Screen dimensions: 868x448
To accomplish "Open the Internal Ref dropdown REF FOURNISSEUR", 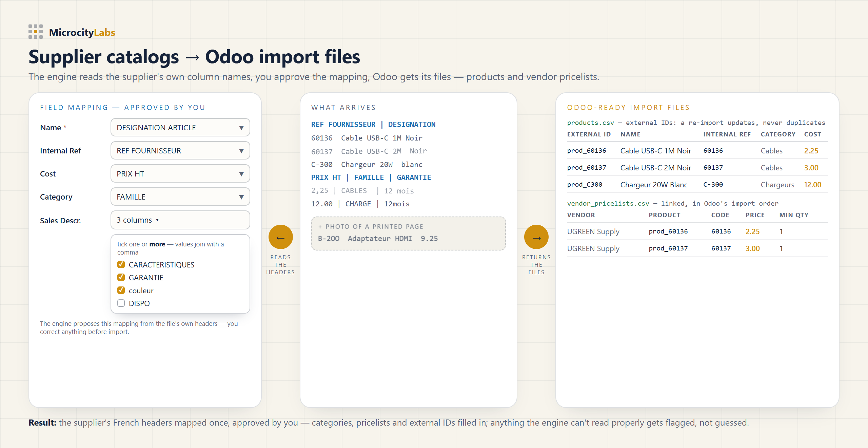I will (180, 151).
